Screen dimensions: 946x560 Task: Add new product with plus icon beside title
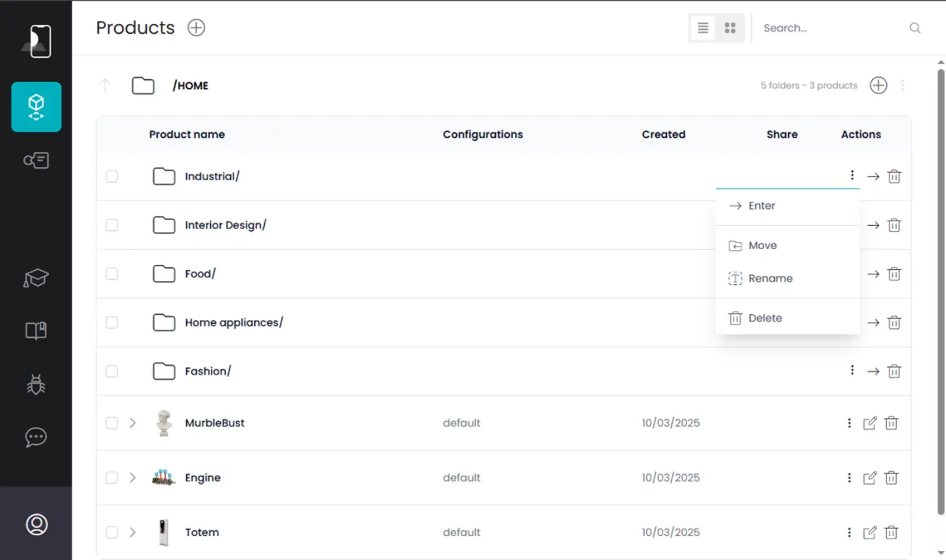pos(196,28)
